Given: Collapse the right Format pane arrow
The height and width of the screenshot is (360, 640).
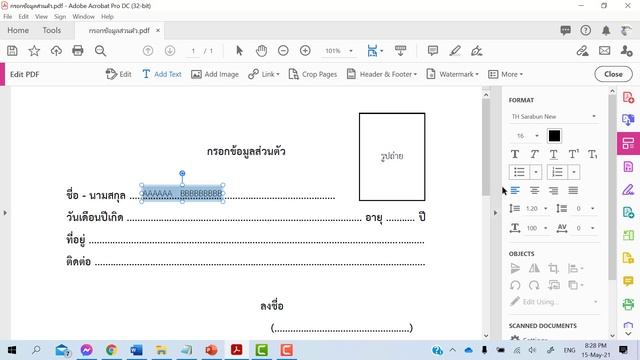Looking at the screenshot, I should (x=496, y=213).
